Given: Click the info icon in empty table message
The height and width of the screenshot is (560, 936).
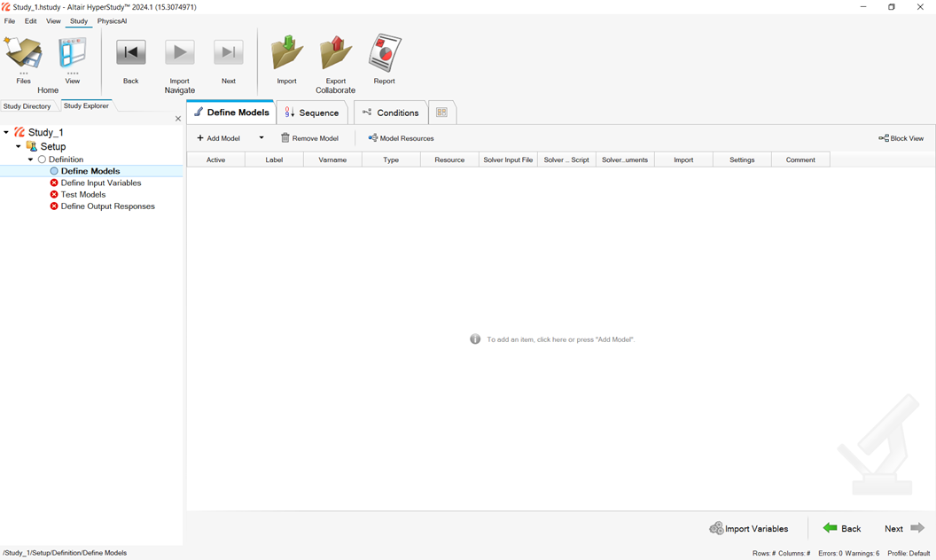Looking at the screenshot, I should click(475, 339).
